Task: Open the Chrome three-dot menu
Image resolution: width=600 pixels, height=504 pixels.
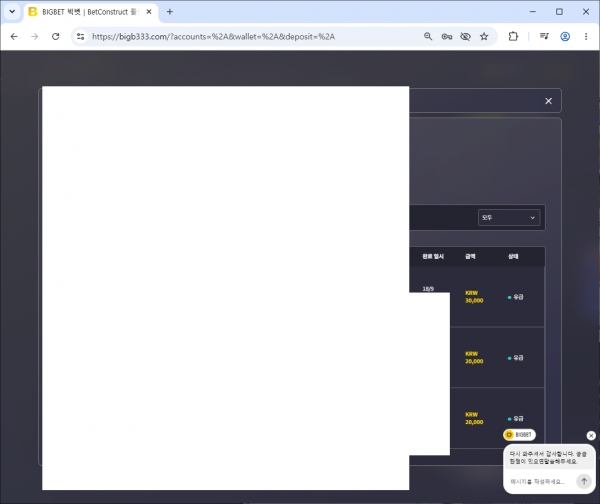Action: coord(586,37)
